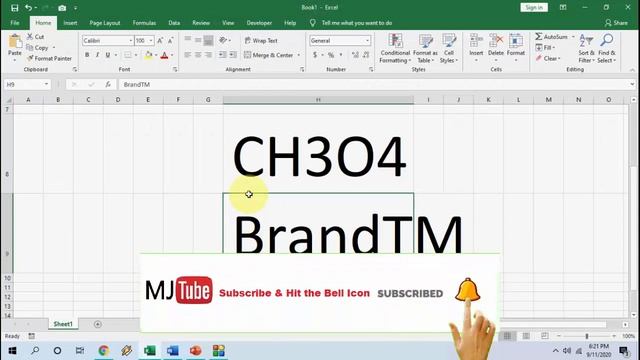Viewport: 640px width, 360px height.
Task: Open Merge & Center dropdown arrow
Action: click(299, 55)
